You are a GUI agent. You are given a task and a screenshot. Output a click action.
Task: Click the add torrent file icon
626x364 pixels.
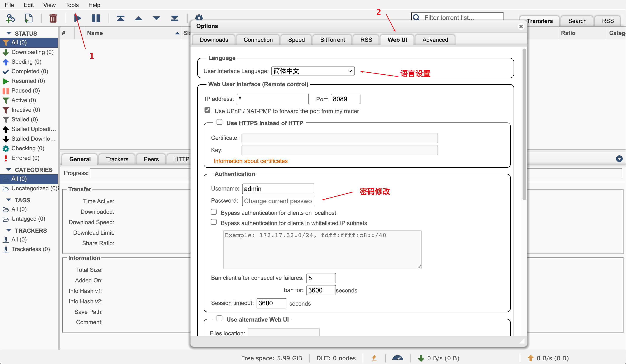click(x=29, y=18)
